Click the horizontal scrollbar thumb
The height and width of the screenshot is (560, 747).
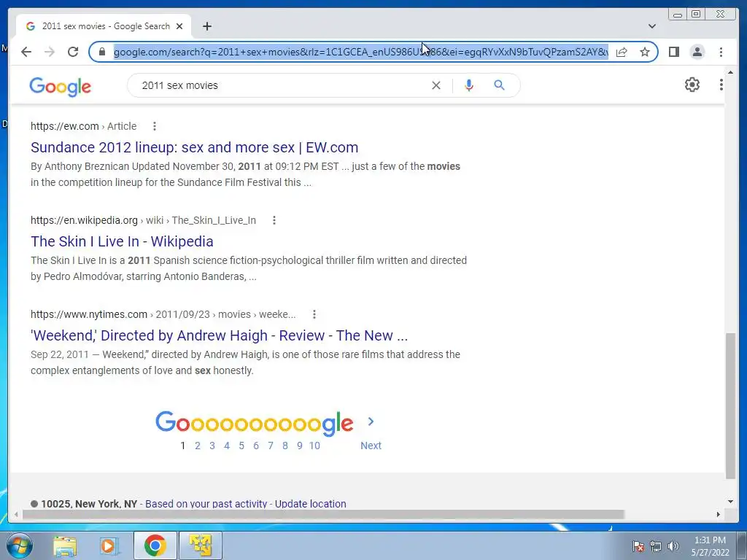click(323, 514)
